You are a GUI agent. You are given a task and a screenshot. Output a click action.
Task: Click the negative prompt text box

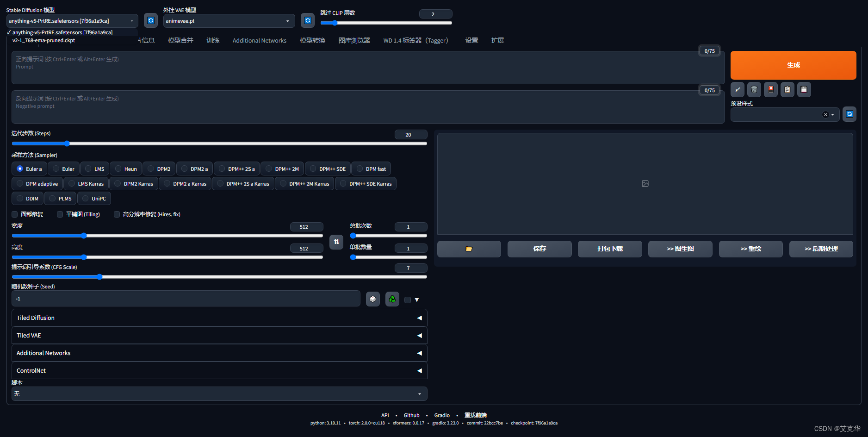(x=368, y=107)
